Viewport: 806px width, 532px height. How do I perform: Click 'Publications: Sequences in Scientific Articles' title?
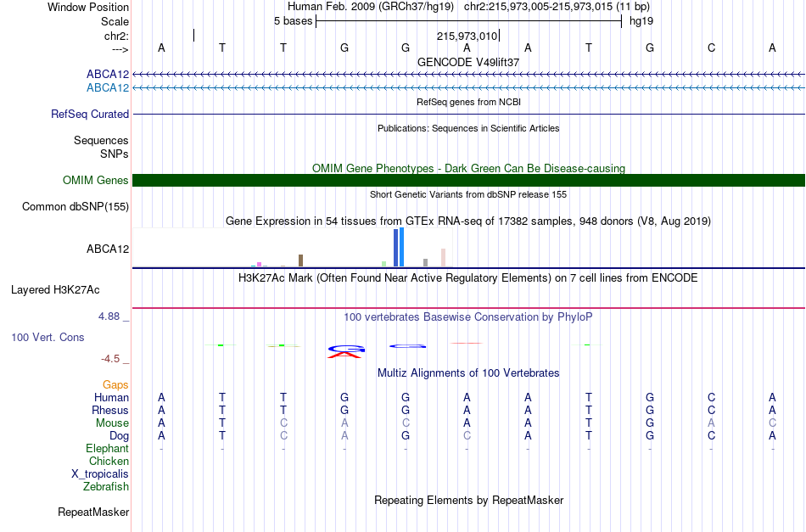tap(468, 128)
